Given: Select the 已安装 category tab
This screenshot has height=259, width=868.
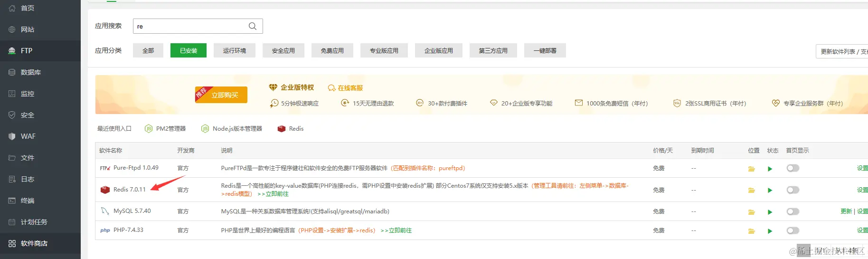Looking at the screenshot, I should click(189, 50).
